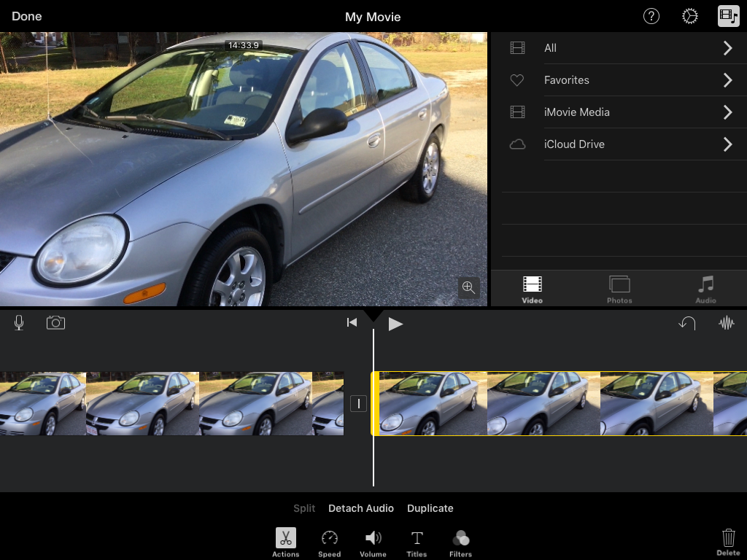Tap the transition marker between clips
Image resolution: width=747 pixels, height=560 pixels.
[358, 403]
